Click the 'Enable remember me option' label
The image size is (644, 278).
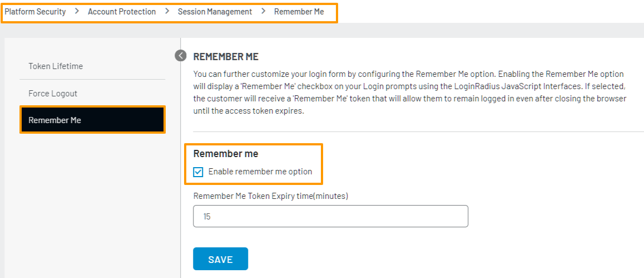coord(260,172)
